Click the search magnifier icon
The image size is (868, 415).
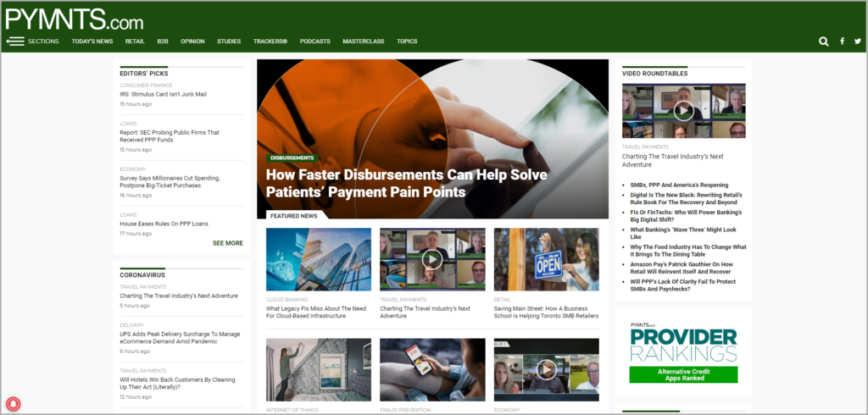(x=824, y=41)
